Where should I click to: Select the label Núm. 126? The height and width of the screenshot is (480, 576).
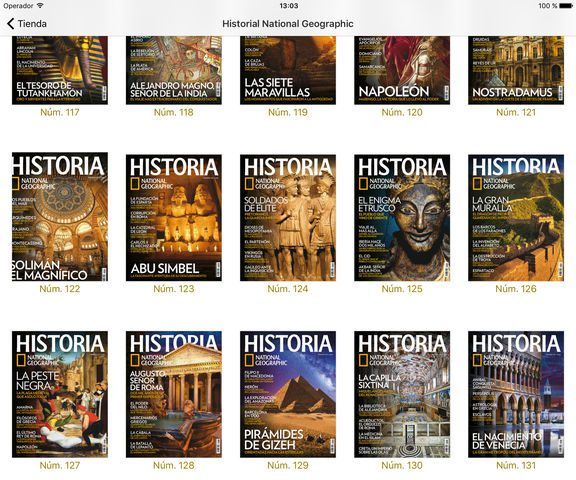point(516,289)
